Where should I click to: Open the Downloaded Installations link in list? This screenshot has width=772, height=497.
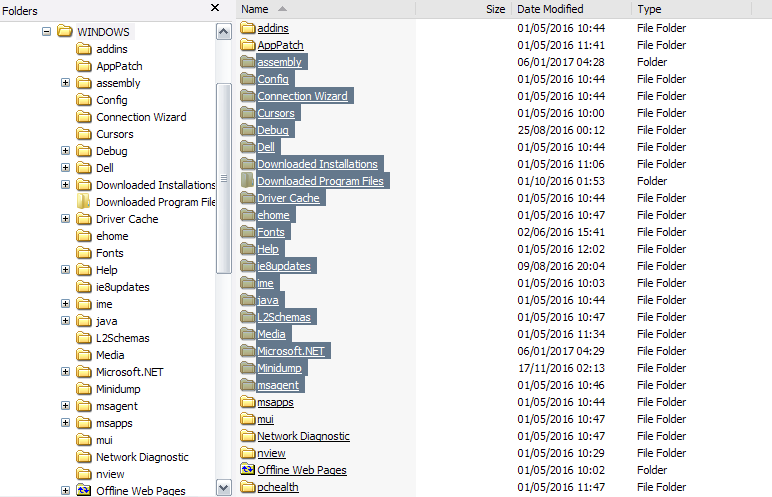317,164
